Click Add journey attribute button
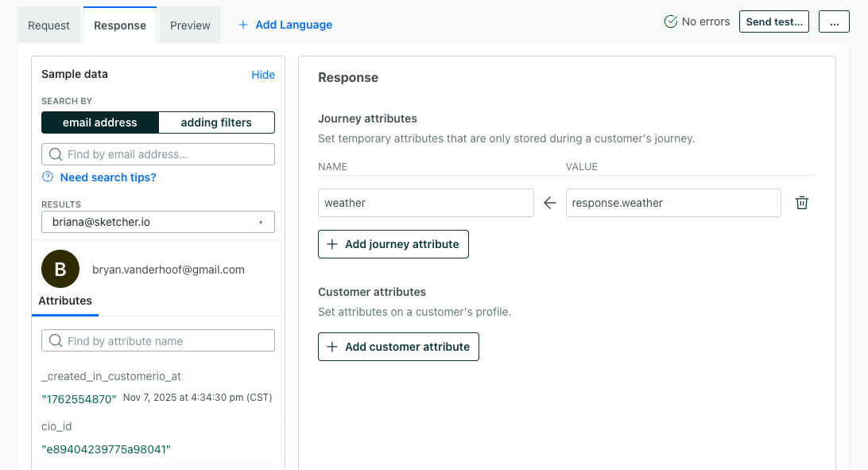Image resolution: width=868 pixels, height=470 pixels. coord(393,244)
